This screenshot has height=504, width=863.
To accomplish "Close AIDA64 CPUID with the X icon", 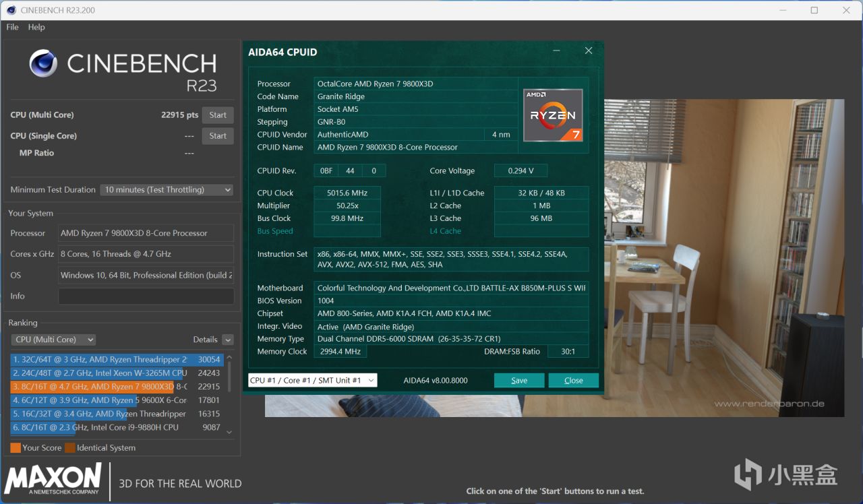I will (589, 51).
